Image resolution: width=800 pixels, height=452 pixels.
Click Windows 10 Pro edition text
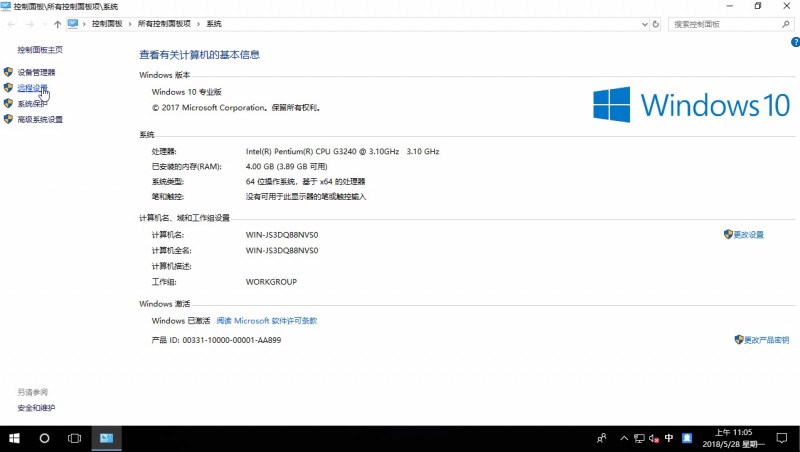tap(186, 92)
